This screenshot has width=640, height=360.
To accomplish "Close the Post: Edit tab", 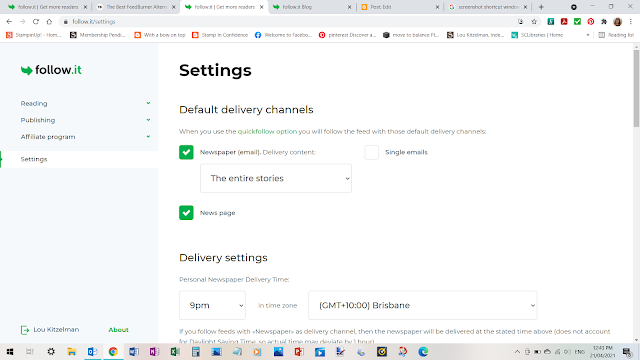I will (x=437, y=7).
